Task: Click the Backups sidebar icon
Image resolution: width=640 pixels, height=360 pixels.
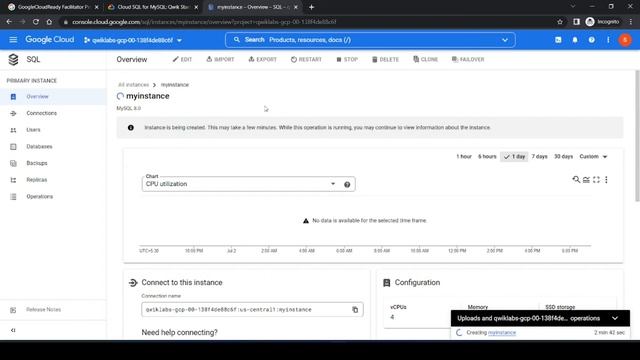Action: (x=13, y=163)
